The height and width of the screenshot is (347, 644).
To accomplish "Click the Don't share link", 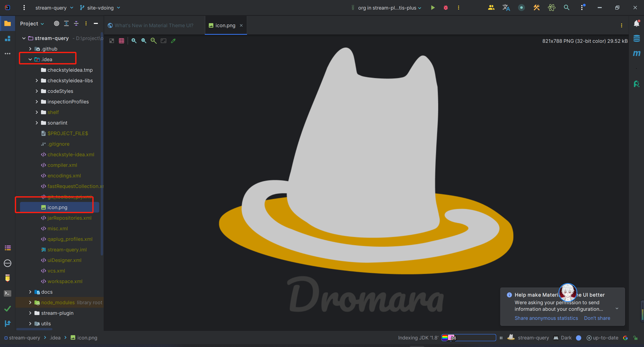I will [597, 318].
